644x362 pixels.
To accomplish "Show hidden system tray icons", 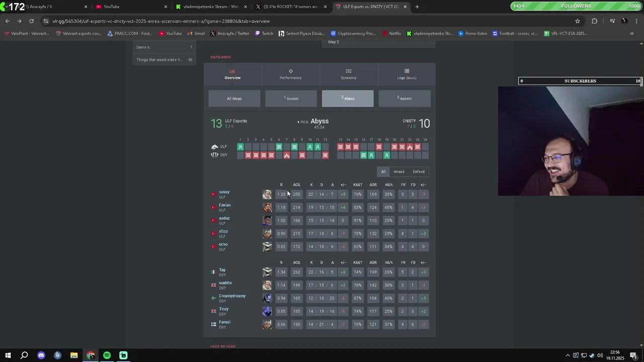I will pyautogui.click(x=568, y=355).
